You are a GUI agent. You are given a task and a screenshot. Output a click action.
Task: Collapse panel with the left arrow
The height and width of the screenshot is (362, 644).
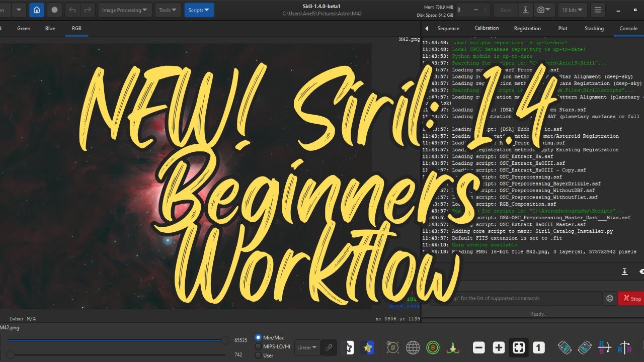[x=427, y=29]
